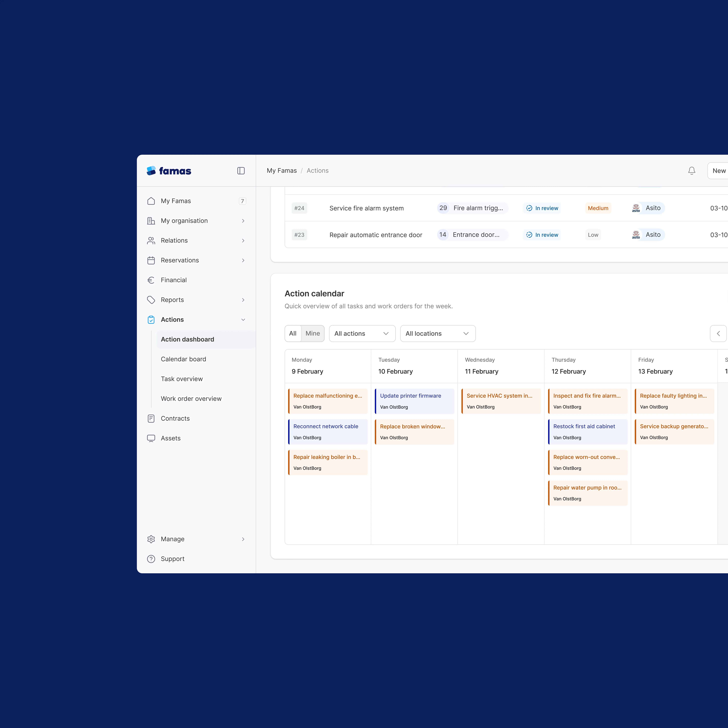Open Contracts via the document icon
Screen dimensions: 728x728
pos(151,418)
